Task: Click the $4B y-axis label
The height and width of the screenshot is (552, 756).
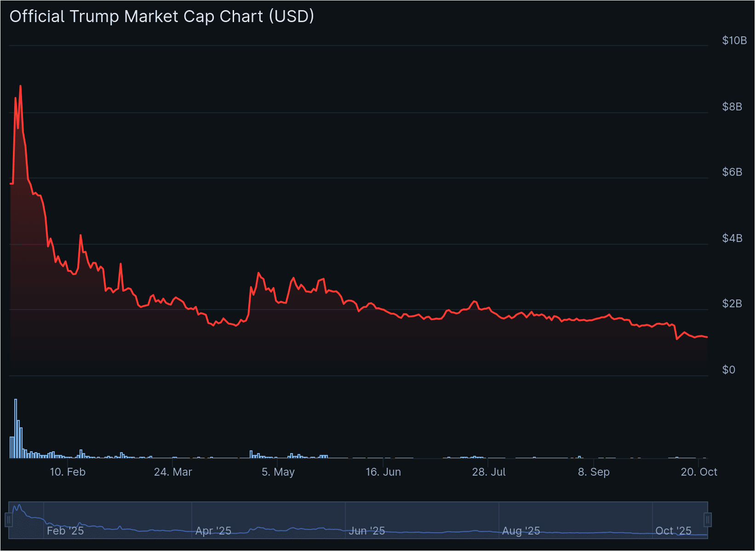Action: [732, 238]
